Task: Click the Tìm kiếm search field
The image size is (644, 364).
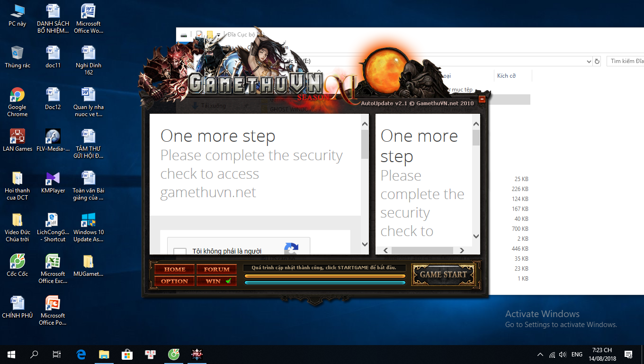Action: pyautogui.click(x=626, y=61)
